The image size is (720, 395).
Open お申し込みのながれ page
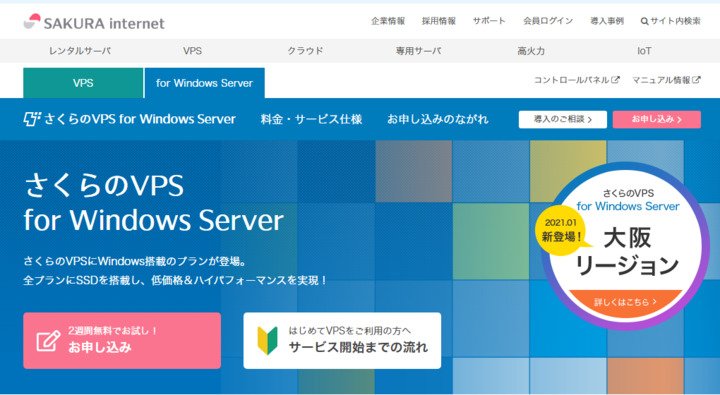pyautogui.click(x=438, y=119)
